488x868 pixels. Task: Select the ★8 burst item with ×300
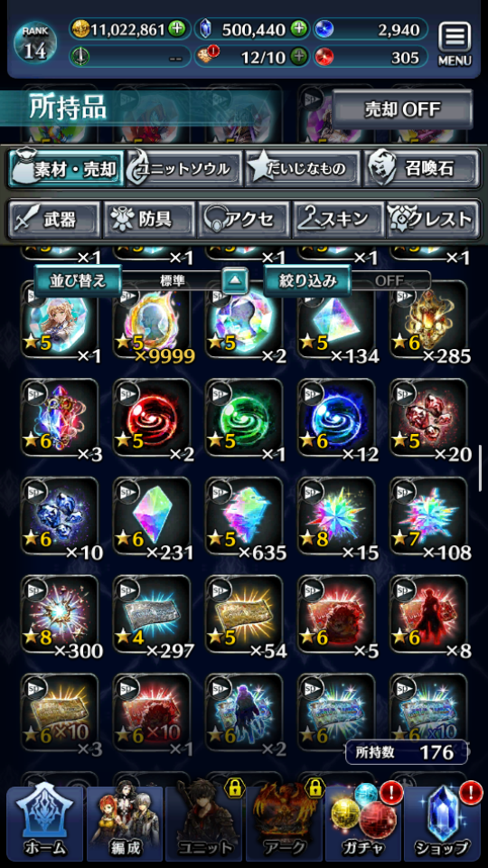click(x=60, y=615)
